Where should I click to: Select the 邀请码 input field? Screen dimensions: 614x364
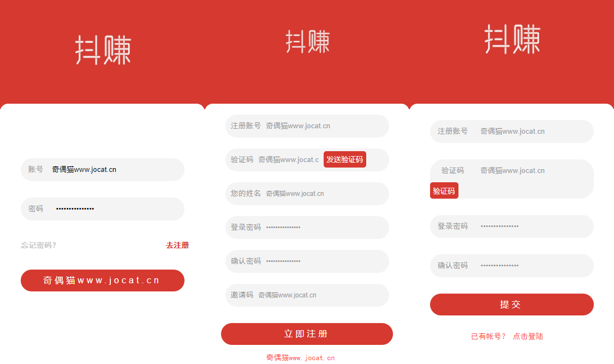307,295
